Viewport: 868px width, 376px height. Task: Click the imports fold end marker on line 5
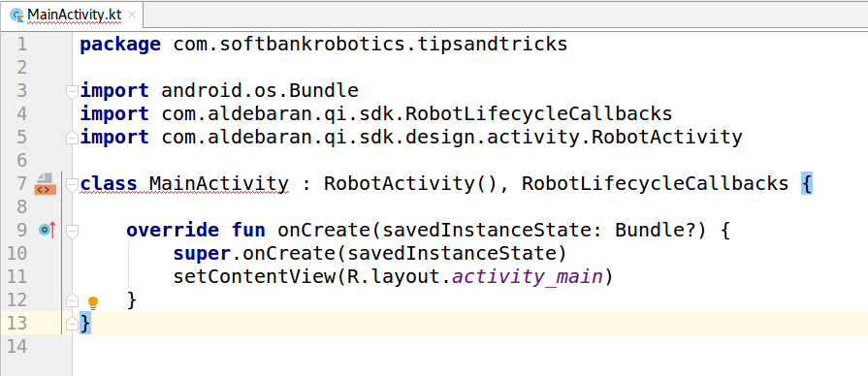click(x=72, y=138)
